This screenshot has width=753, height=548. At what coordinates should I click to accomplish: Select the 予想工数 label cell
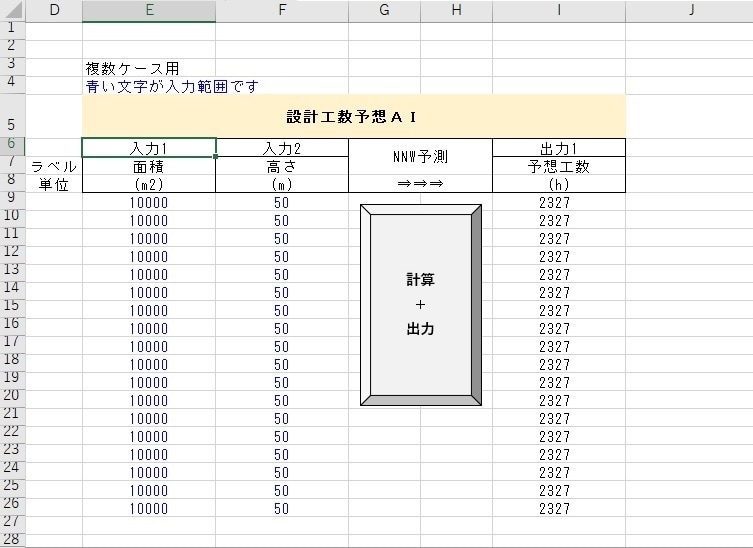(x=559, y=166)
